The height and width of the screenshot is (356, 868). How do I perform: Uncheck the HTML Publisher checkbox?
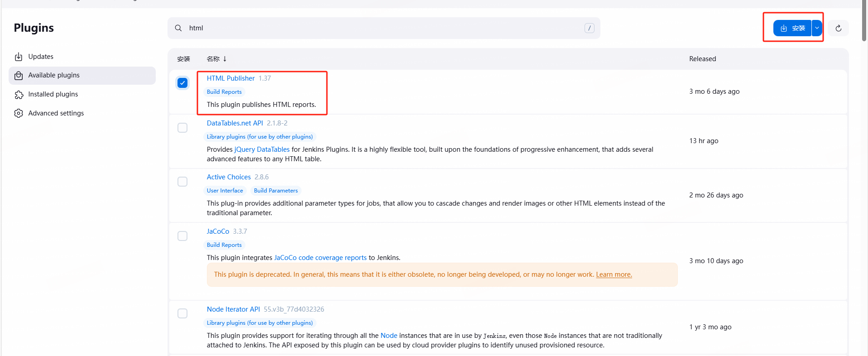pyautogui.click(x=182, y=83)
